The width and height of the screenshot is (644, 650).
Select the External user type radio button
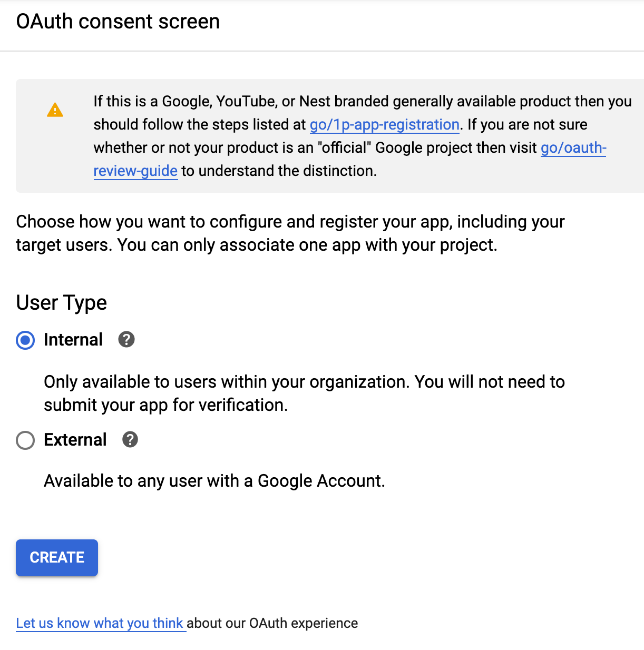[x=25, y=440]
